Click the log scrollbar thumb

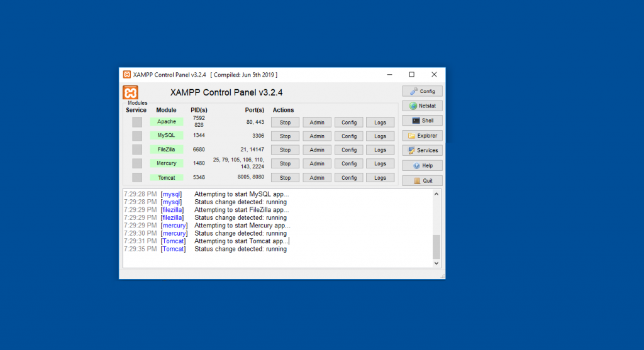point(436,246)
